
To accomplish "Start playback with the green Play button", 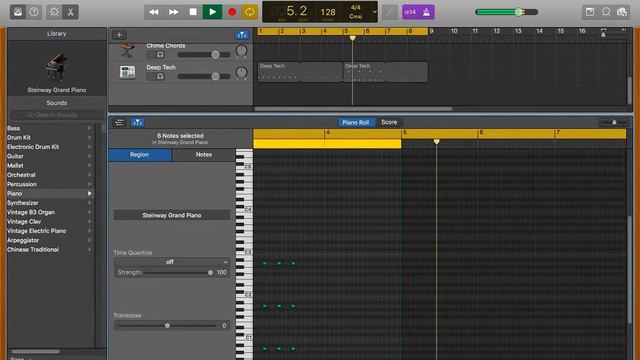I will tap(212, 12).
